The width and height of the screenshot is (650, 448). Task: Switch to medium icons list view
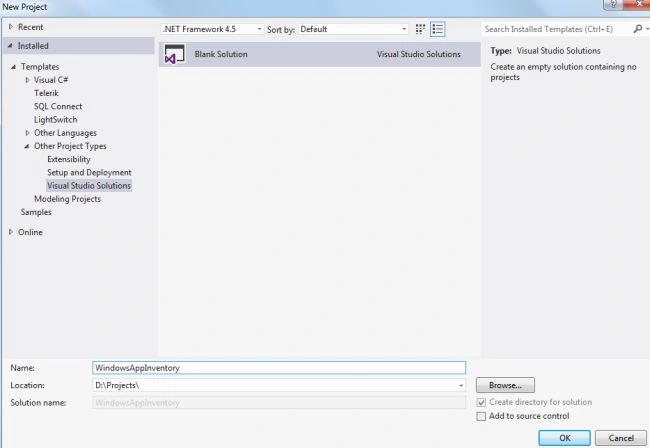[437, 29]
